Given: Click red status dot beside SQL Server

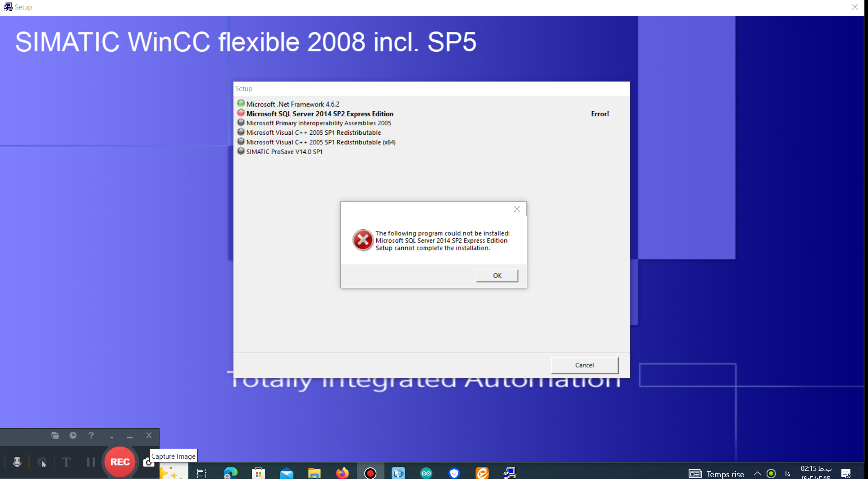Looking at the screenshot, I should 241,113.
